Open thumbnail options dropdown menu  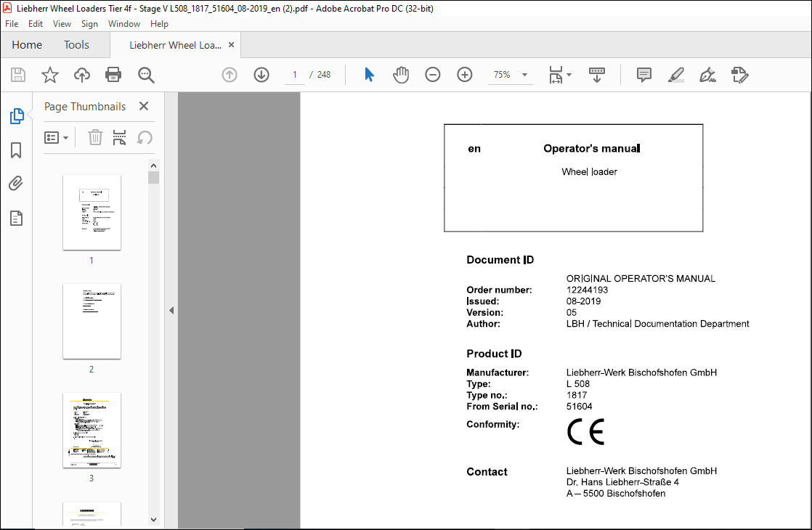tap(56, 138)
